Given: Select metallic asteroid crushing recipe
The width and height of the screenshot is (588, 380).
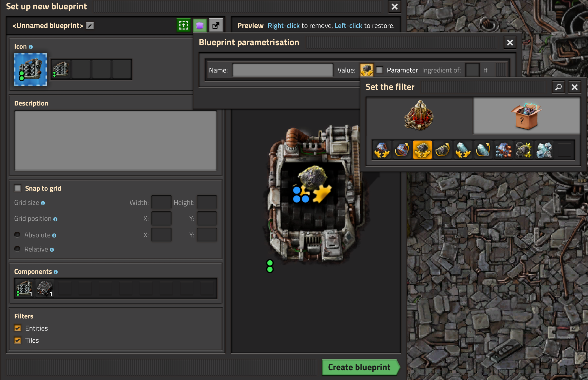Looking at the screenshot, I should 382,150.
